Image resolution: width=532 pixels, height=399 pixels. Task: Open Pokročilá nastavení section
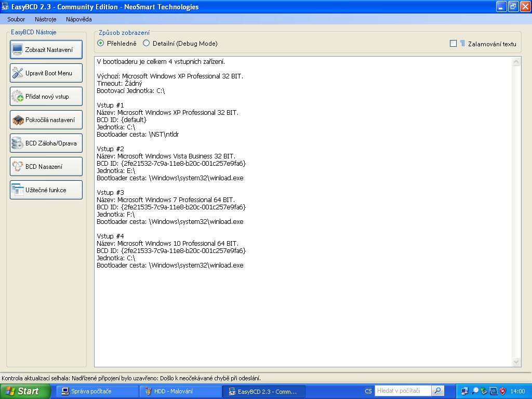coord(46,120)
